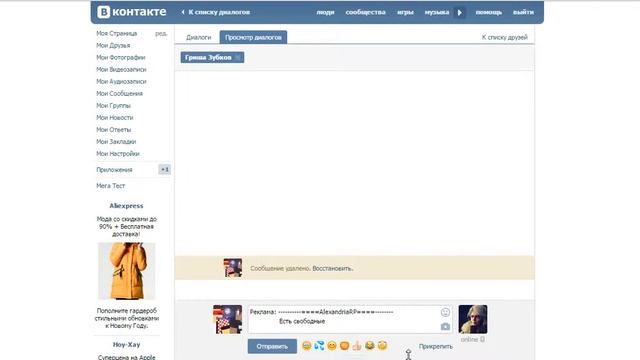Viewport: 640px width, 360px height.
Task: Click ред. next to Моя Страница
Action: click(x=161, y=33)
